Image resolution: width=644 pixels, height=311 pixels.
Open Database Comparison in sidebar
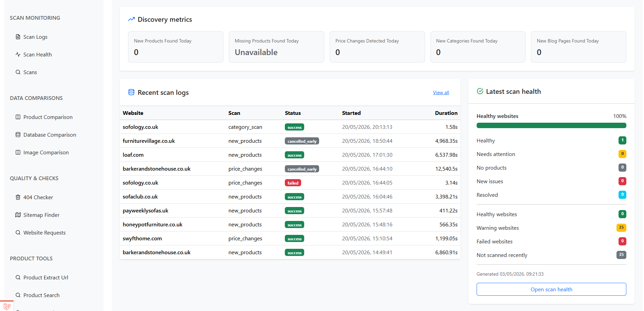click(x=50, y=135)
